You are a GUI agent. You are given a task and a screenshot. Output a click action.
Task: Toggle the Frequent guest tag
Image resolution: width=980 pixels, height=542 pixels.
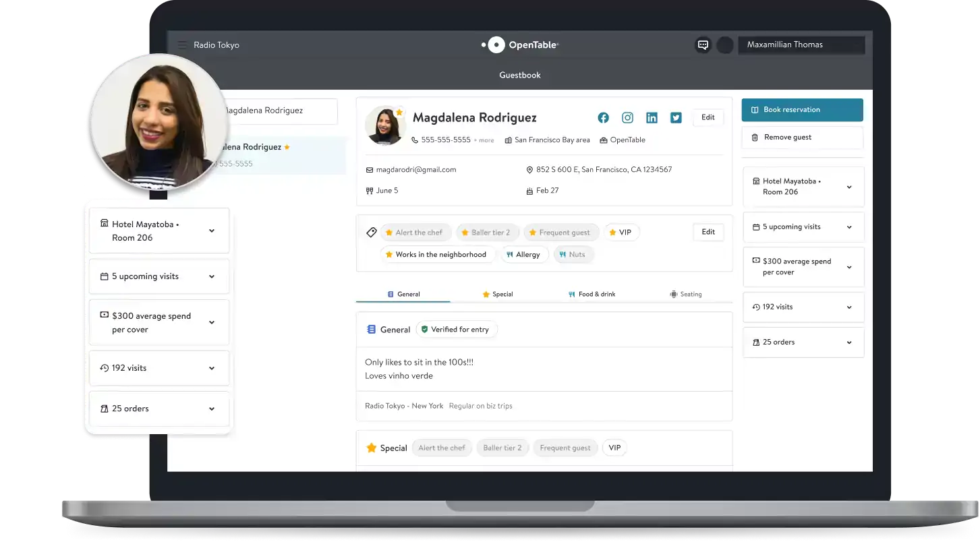point(559,233)
